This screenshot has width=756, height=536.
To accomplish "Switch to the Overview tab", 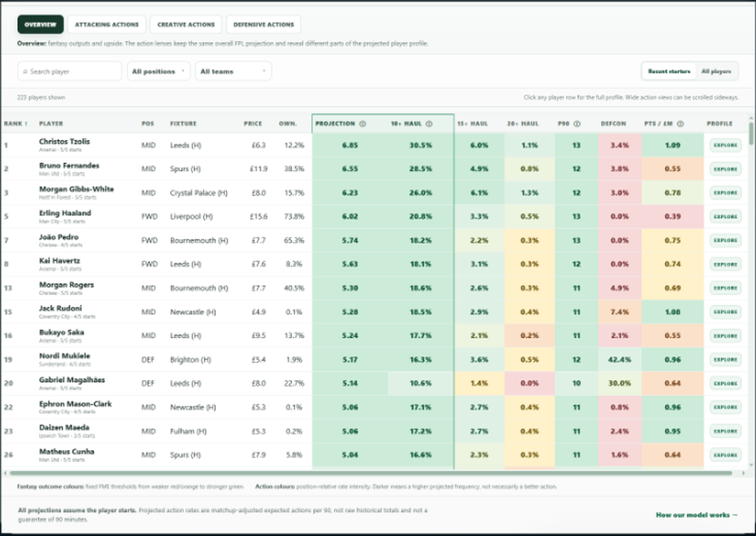I will point(40,24).
